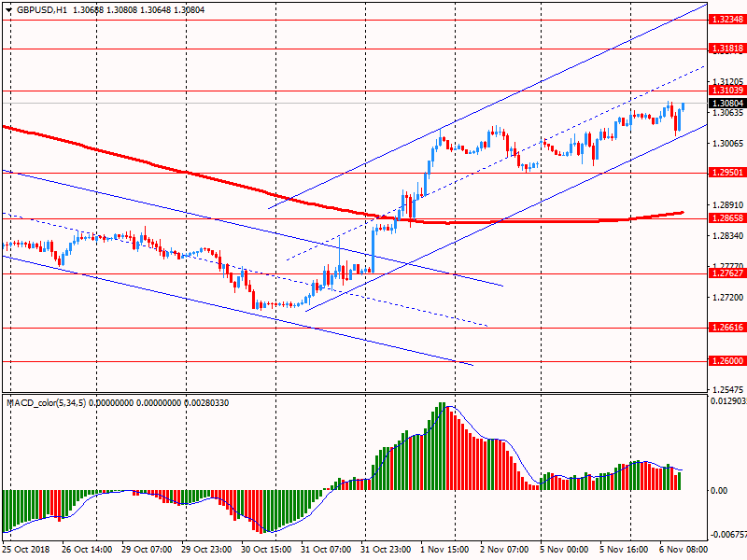Click the 1.30635 price scale value

[727, 113]
